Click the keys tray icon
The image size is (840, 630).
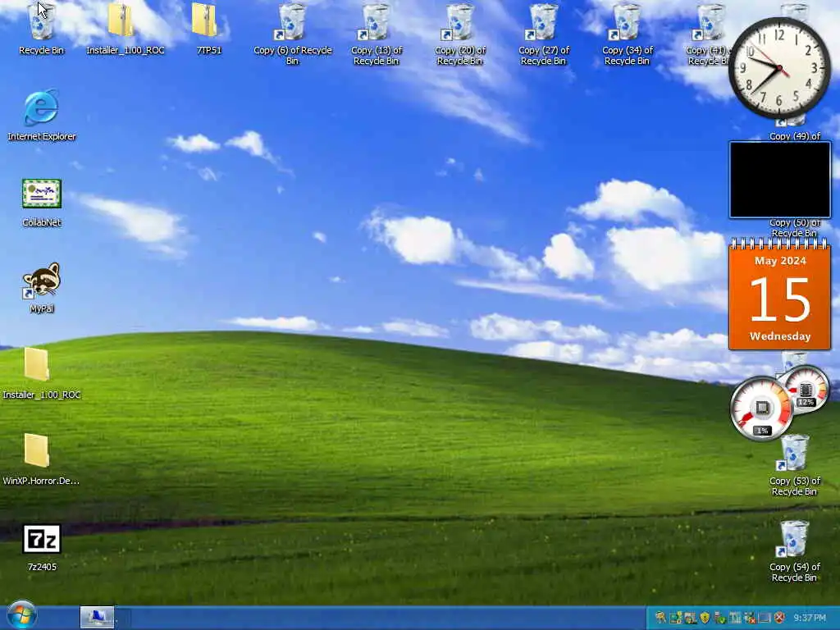(x=660, y=618)
